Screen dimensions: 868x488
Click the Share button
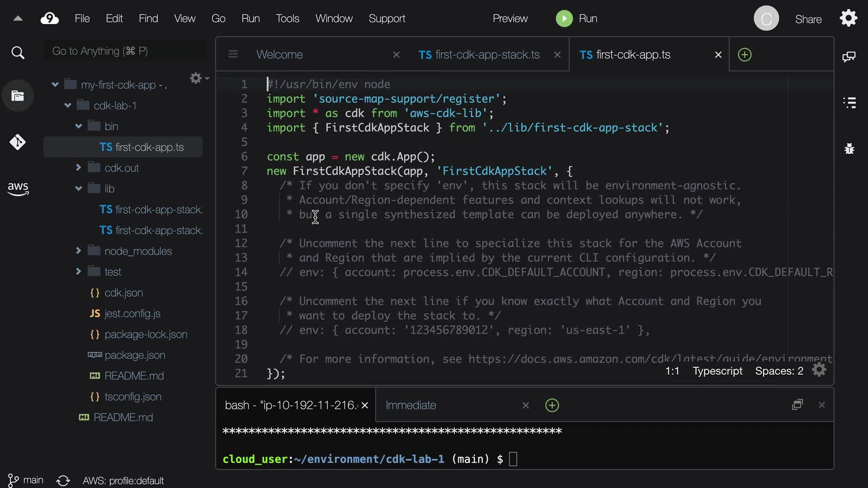[808, 19]
